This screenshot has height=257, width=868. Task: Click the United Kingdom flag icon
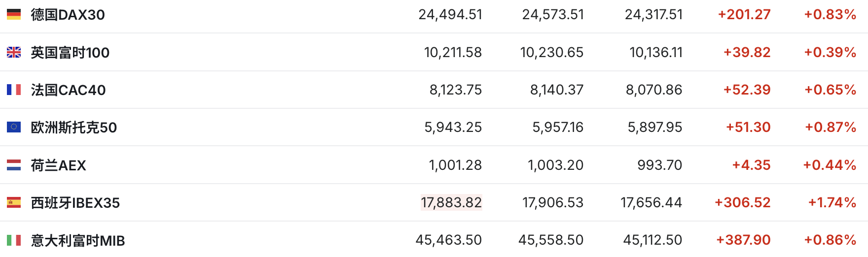pos(14,52)
